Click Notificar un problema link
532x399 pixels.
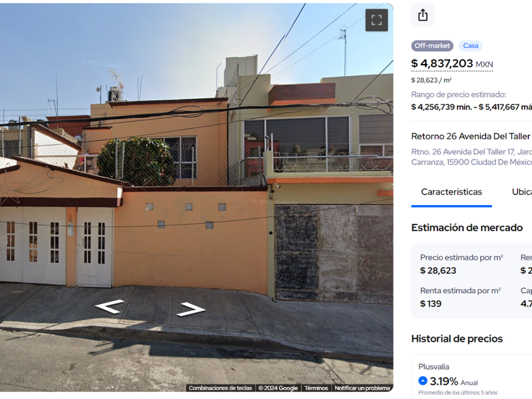[x=362, y=388]
